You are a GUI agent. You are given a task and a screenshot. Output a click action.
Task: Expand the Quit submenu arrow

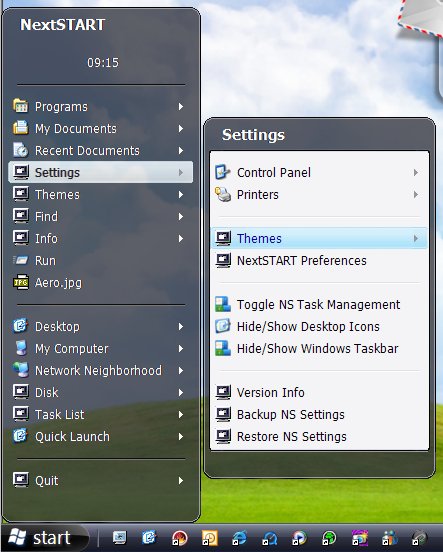click(181, 480)
